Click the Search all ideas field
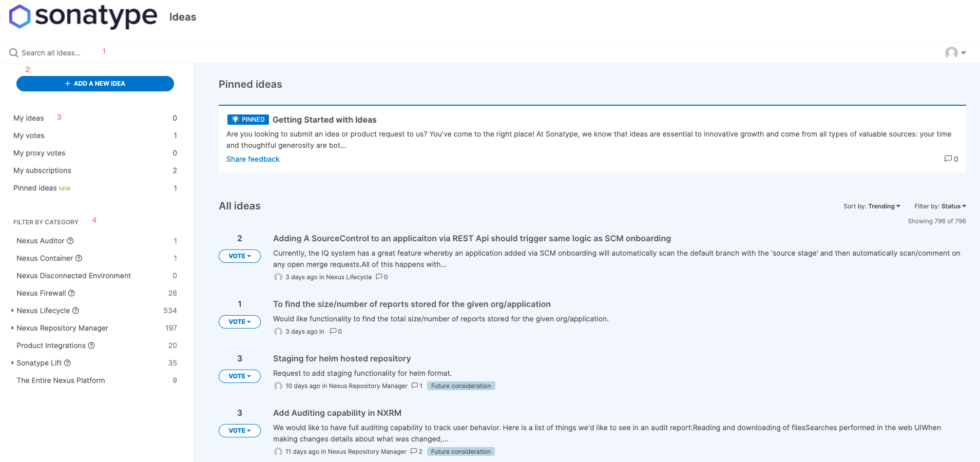Image resolution: width=980 pixels, height=462 pixels. pos(51,53)
